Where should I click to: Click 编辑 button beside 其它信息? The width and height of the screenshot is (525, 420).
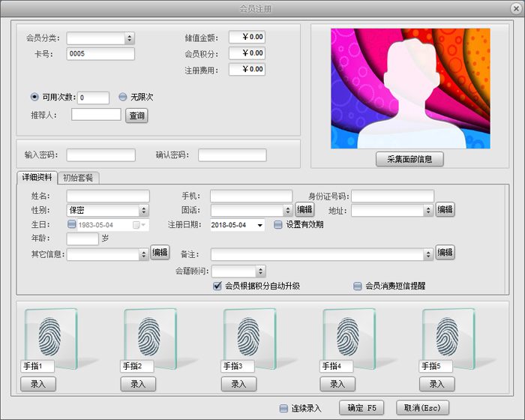point(160,252)
